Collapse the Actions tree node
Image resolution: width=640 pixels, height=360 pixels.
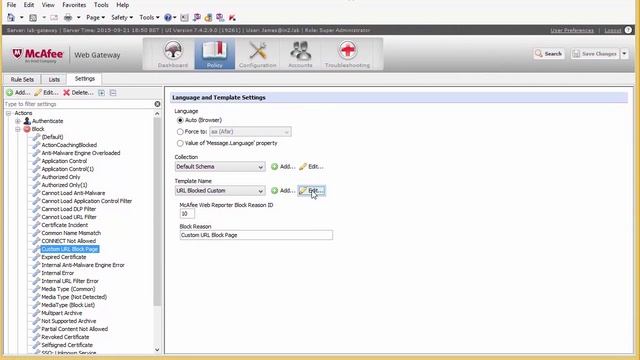(9, 113)
